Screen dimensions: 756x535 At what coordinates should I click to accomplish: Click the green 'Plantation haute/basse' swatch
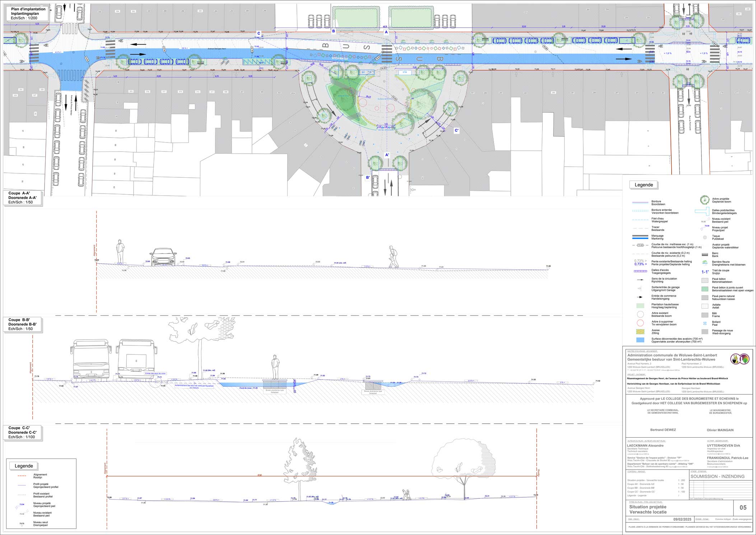click(640, 306)
